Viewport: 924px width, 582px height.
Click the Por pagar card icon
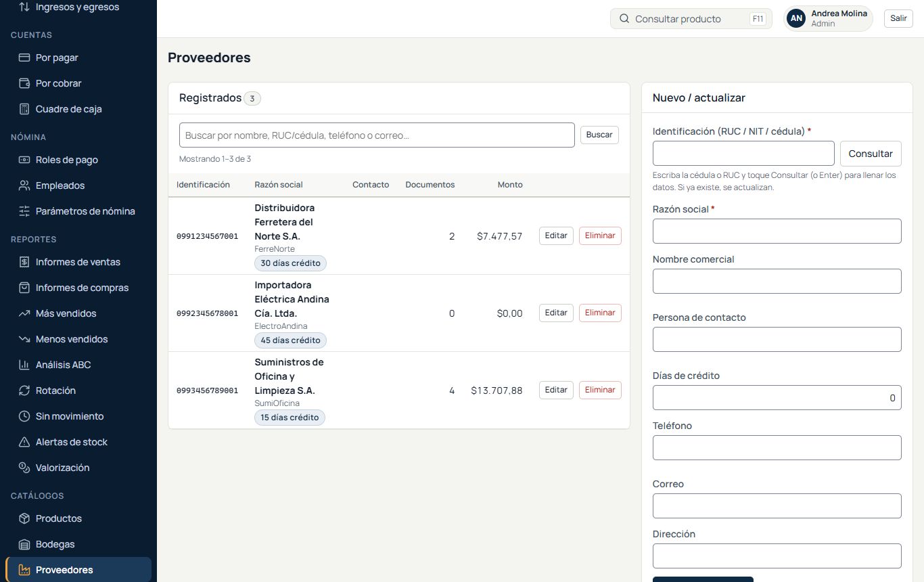[x=24, y=58]
